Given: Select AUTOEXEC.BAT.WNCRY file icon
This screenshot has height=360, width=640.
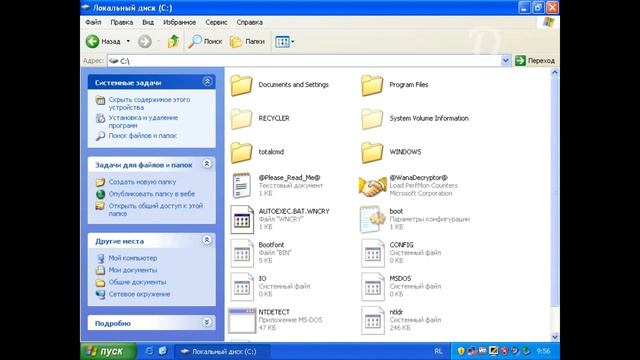Looking at the screenshot, I should (242, 219).
